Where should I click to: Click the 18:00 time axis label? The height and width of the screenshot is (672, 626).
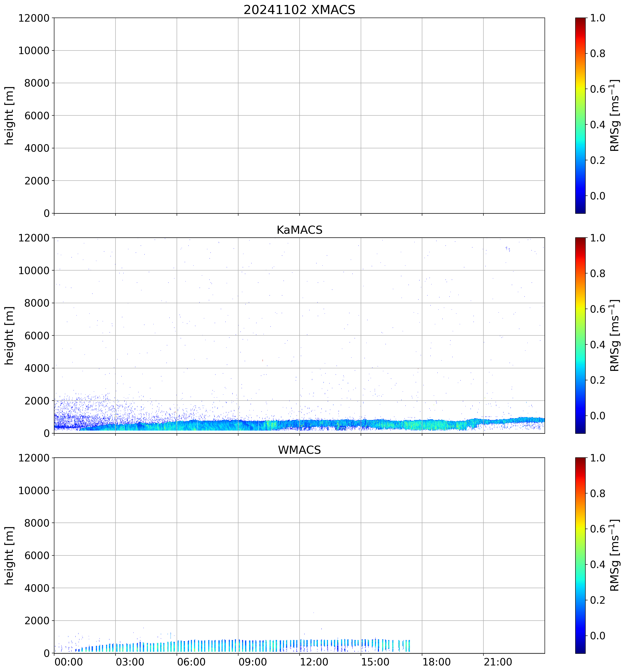point(436,662)
